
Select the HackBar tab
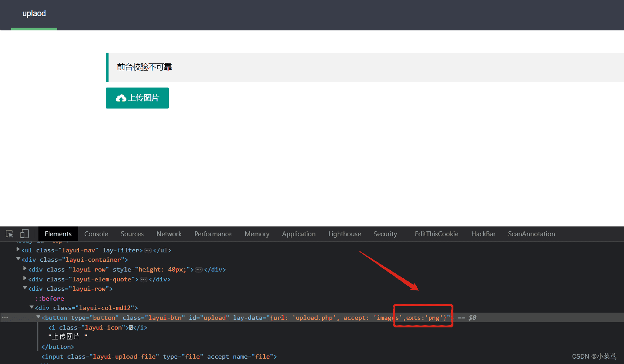click(x=483, y=234)
